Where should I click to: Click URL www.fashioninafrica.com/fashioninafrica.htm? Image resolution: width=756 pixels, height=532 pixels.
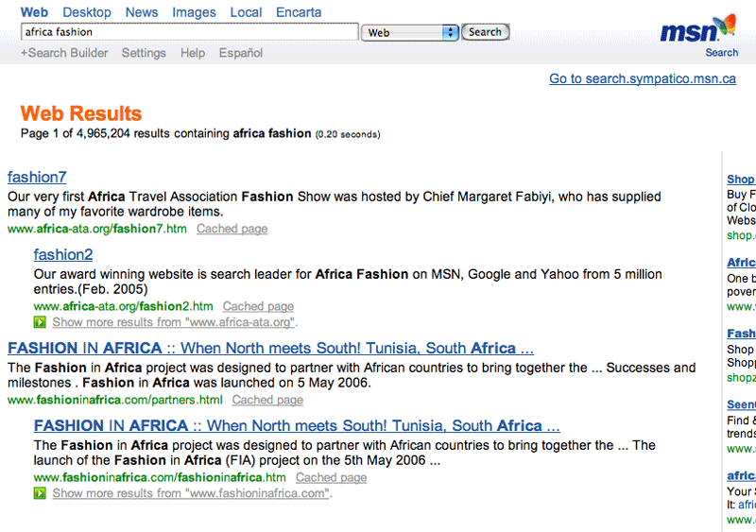[x=160, y=477]
